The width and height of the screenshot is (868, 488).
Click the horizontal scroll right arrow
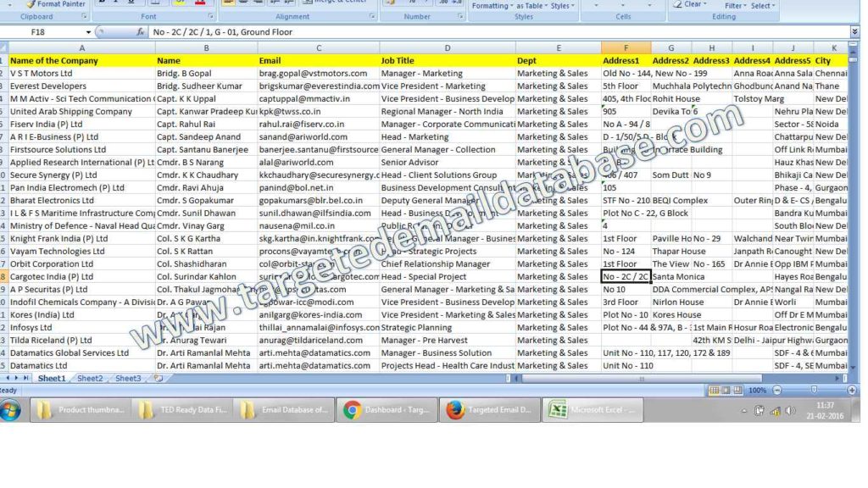(x=837, y=379)
